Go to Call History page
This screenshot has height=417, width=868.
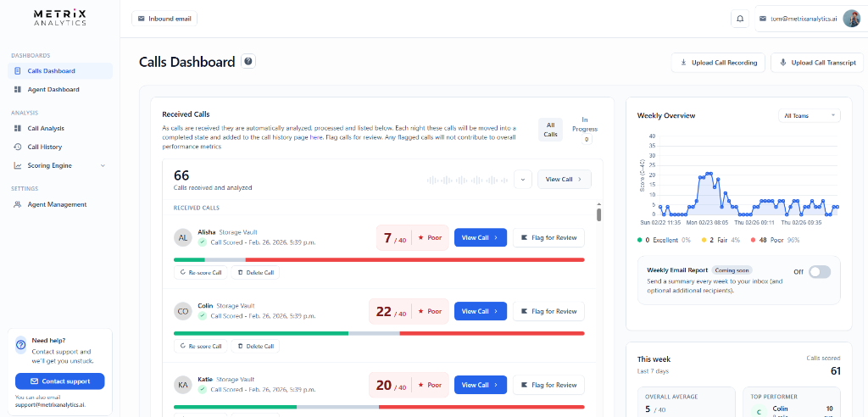[60, 147]
